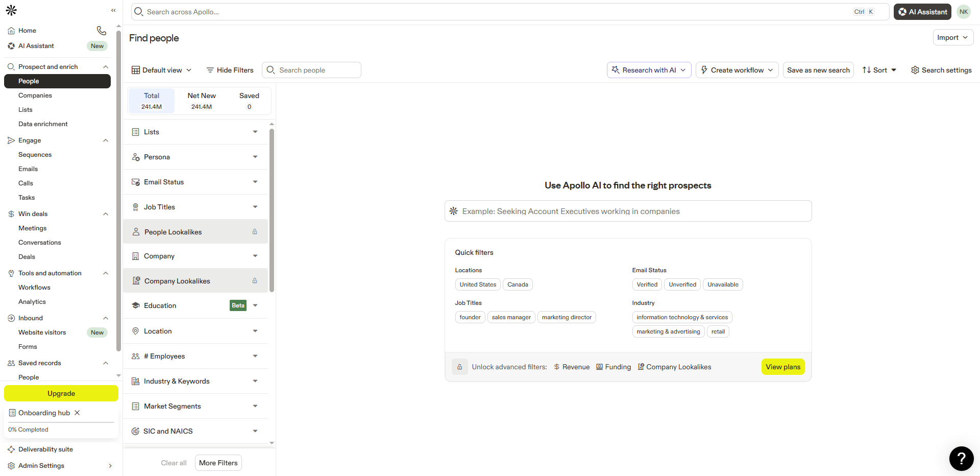Viewport: 980px width, 476px height.
Task: Click the Admin Settings gear icon
Action: point(11,466)
